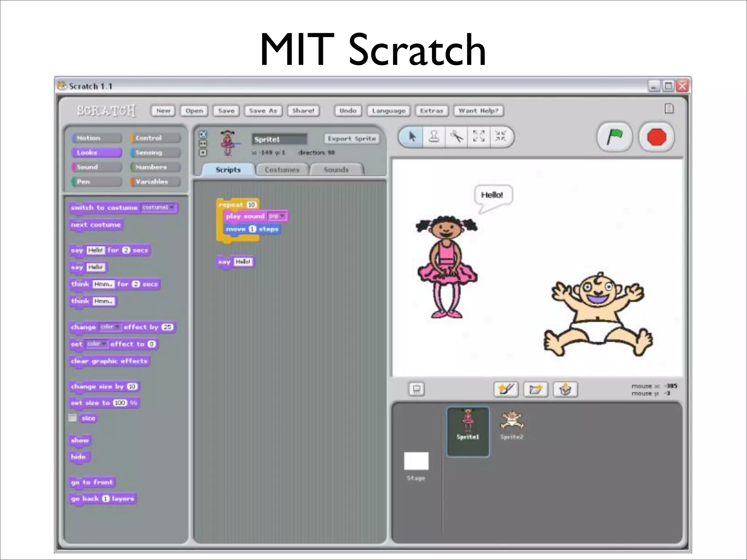
Task: Click the Save As button
Action: coord(263,111)
